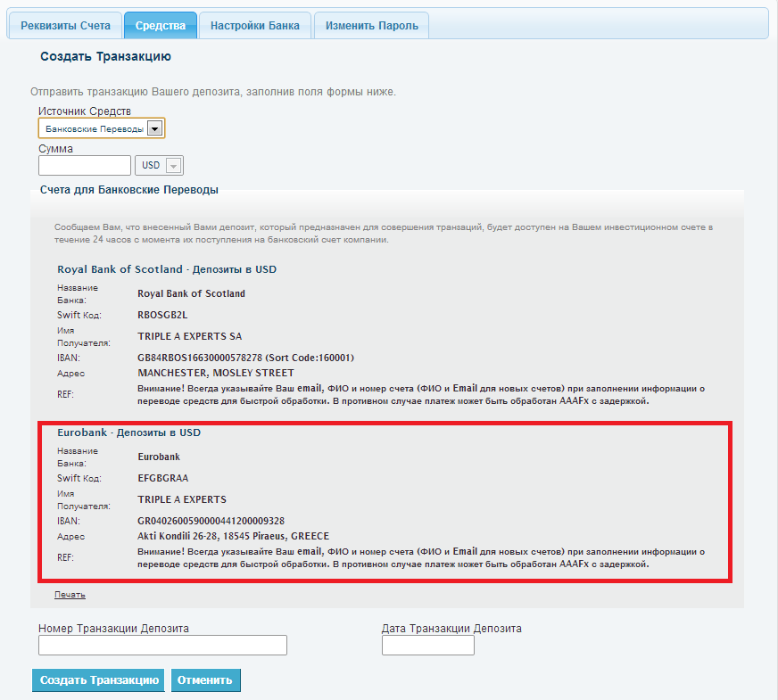Select the IBAN starting with GB84RBOS
The image size is (778, 700).
point(245,358)
